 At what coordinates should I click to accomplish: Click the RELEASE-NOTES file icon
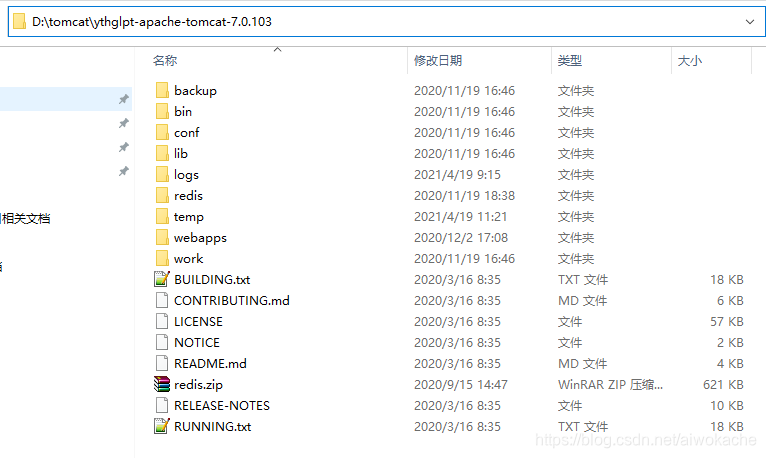(162, 405)
